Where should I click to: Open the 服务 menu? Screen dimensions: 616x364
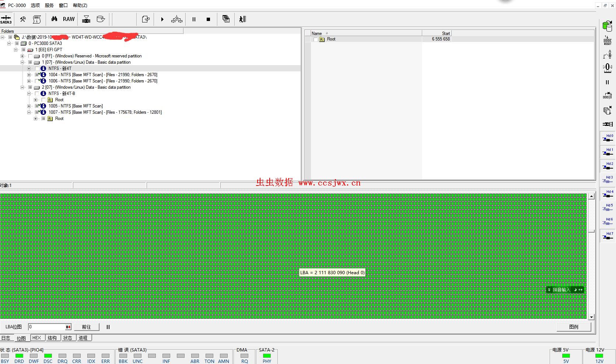[x=49, y=6]
